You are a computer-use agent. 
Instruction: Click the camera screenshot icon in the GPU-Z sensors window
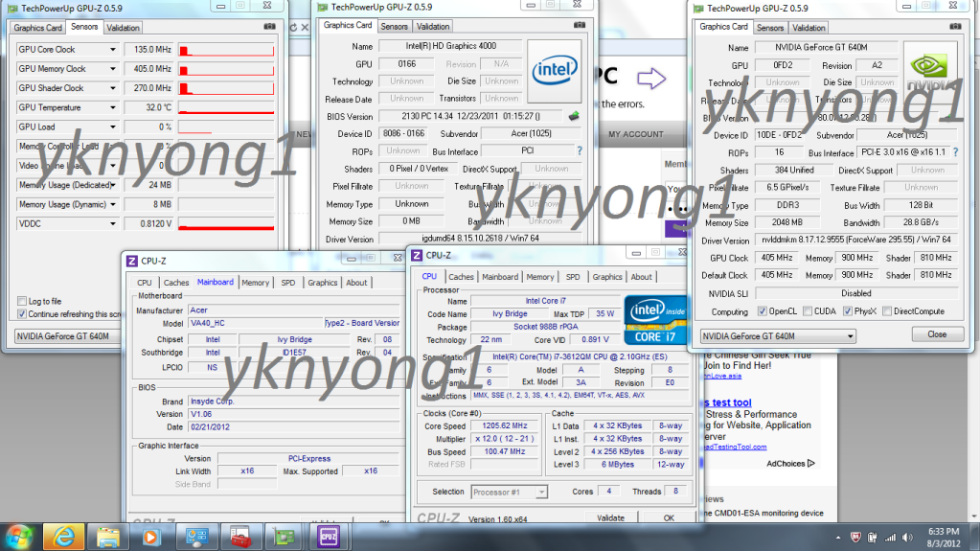coord(269,27)
